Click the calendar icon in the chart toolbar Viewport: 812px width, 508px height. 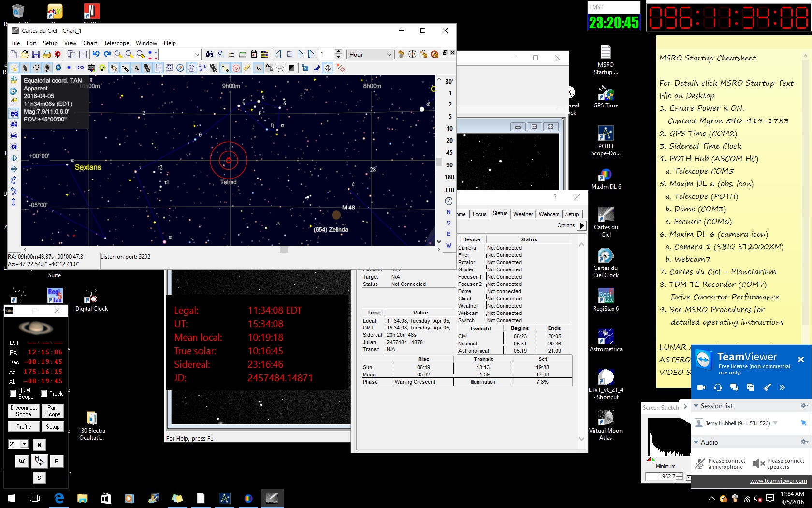pyautogui.click(x=254, y=54)
